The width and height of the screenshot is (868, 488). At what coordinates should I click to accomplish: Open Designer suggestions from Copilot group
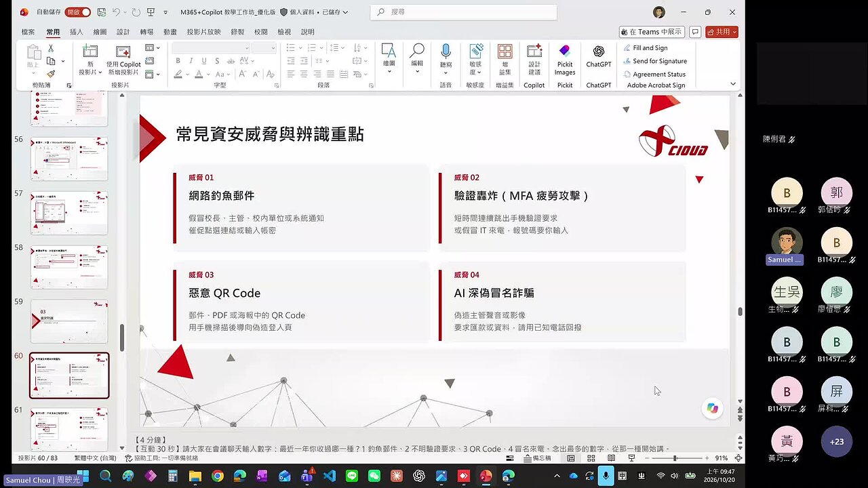point(534,60)
